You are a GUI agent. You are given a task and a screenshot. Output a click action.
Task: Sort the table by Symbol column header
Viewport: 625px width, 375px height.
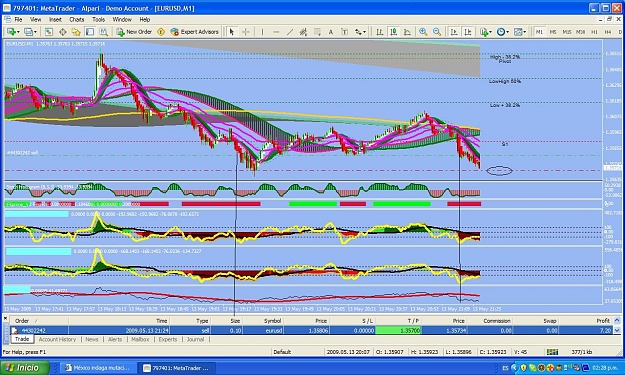[262, 321]
